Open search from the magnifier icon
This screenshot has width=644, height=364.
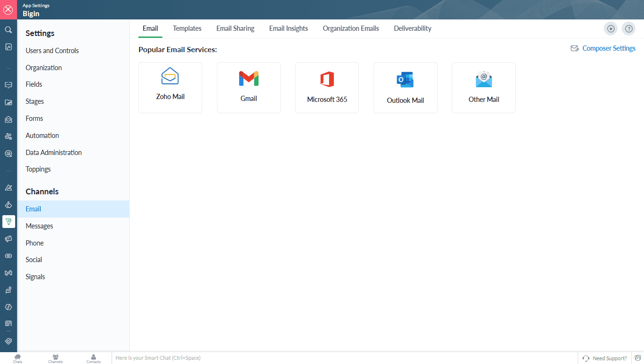coord(8,30)
